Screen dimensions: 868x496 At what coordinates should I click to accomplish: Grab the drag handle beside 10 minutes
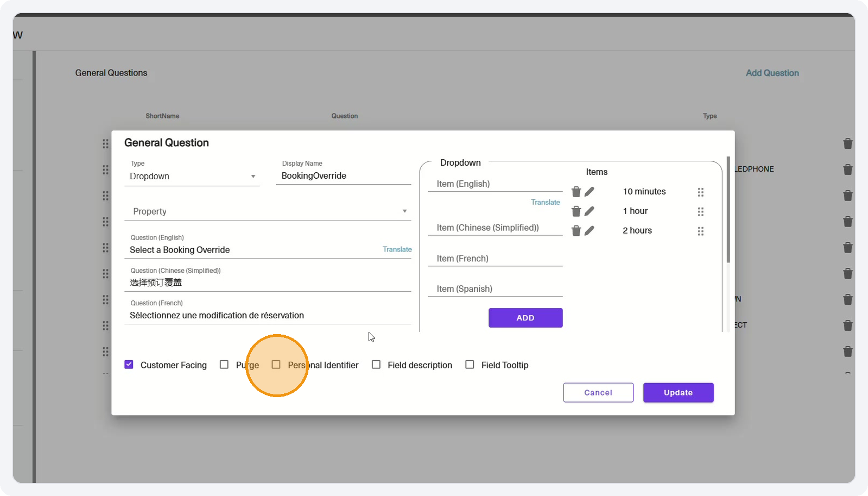[701, 192]
